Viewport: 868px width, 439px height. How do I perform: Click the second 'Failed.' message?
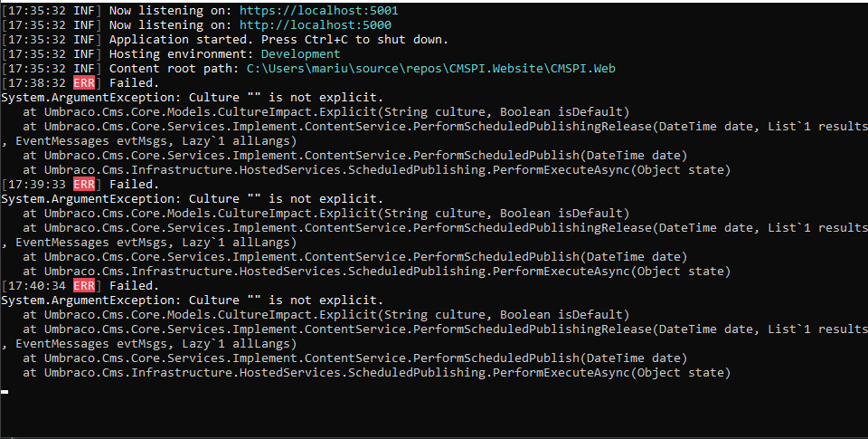point(134,185)
